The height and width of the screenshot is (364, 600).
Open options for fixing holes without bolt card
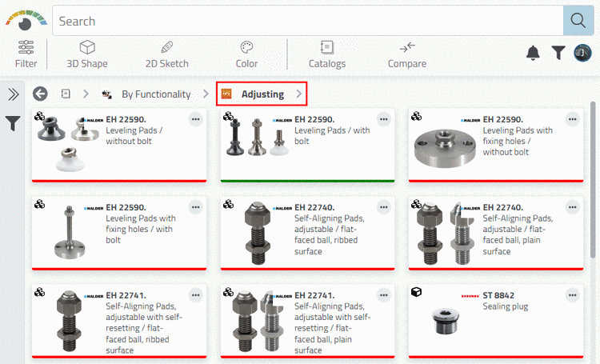click(x=573, y=119)
